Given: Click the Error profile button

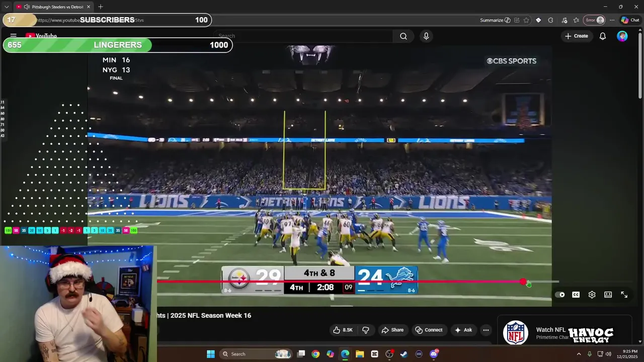Looking at the screenshot, I should click(594, 20).
